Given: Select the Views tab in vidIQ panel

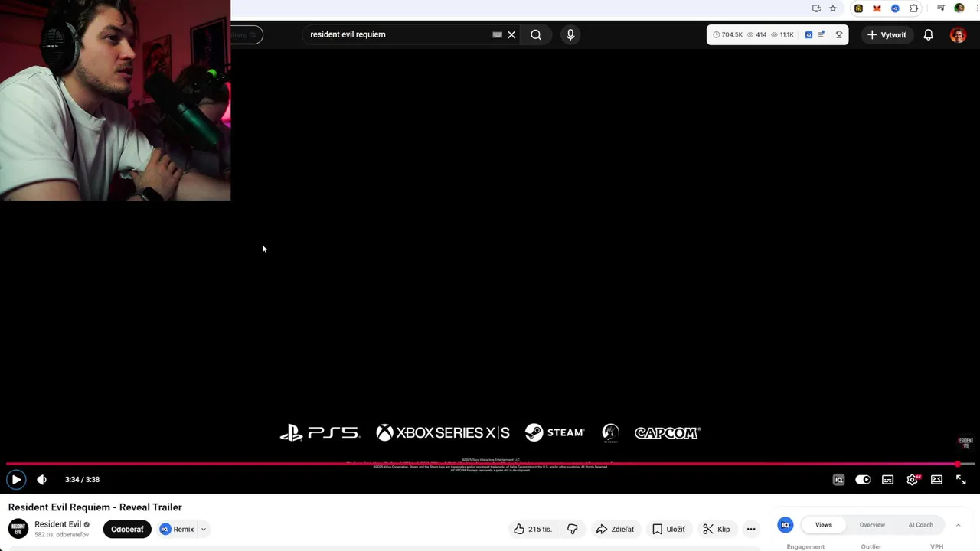Looking at the screenshot, I should 824,525.
